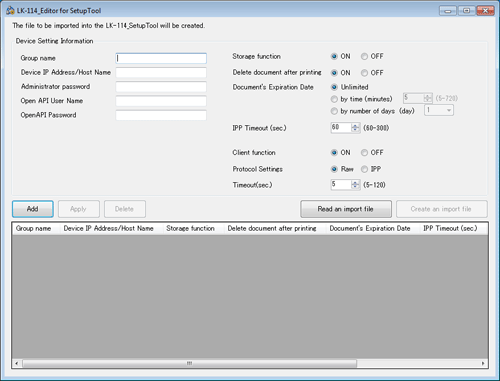Click the LK-114 Editor title bar app icon
Viewport: 500px width, 381px height.
click(10, 11)
